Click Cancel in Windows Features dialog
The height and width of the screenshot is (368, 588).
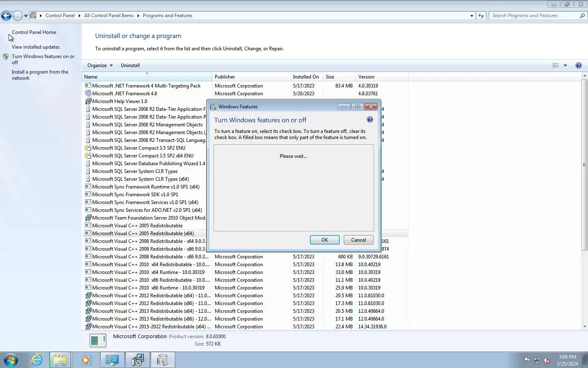pyautogui.click(x=359, y=240)
